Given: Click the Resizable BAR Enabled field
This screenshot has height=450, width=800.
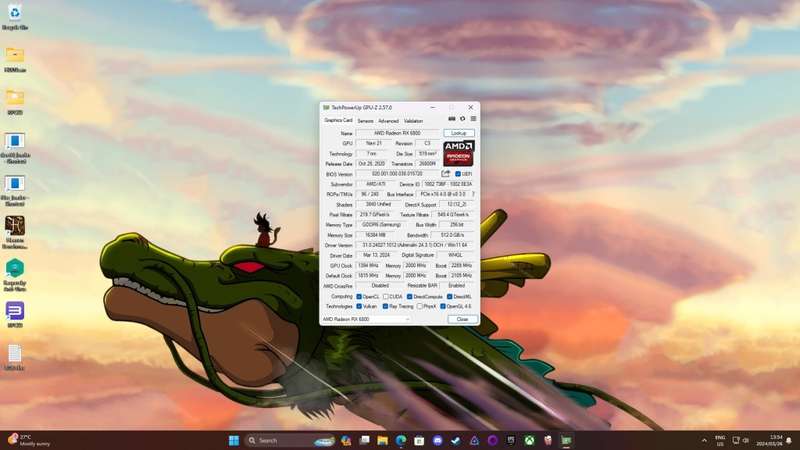Looking at the screenshot, I should coord(457,286).
